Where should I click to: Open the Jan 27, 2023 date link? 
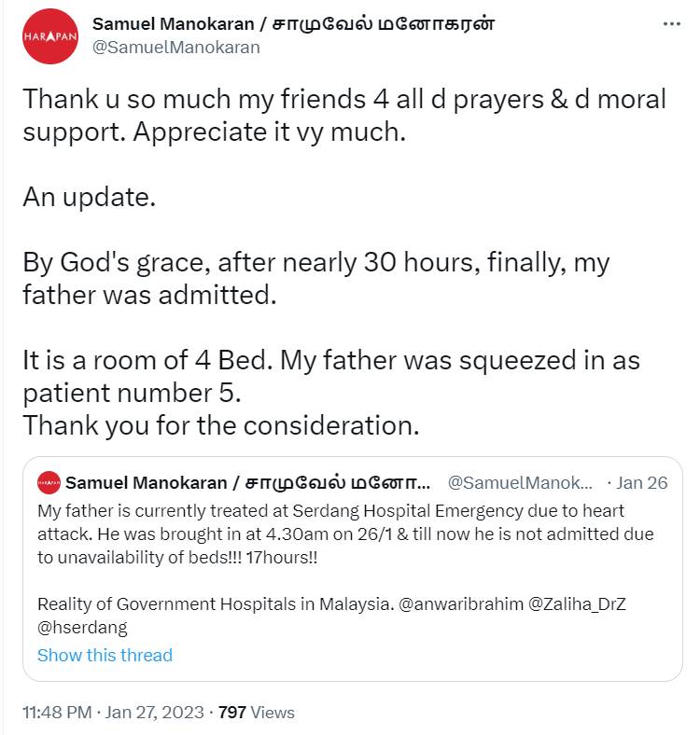coord(154,712)
